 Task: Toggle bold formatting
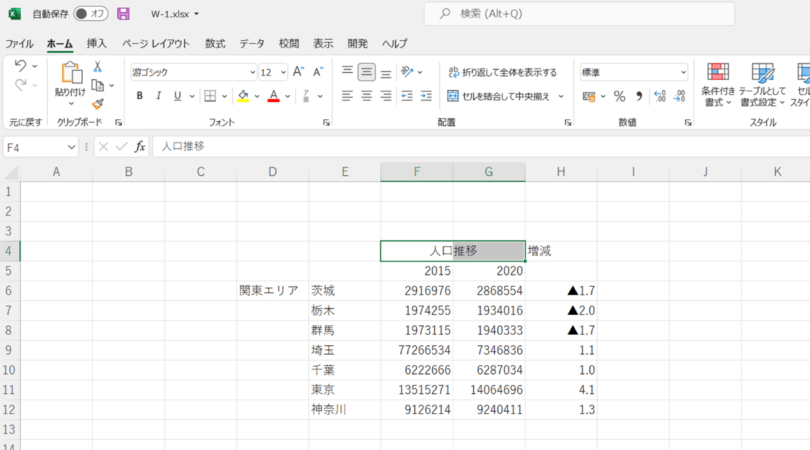click(140, 96)
